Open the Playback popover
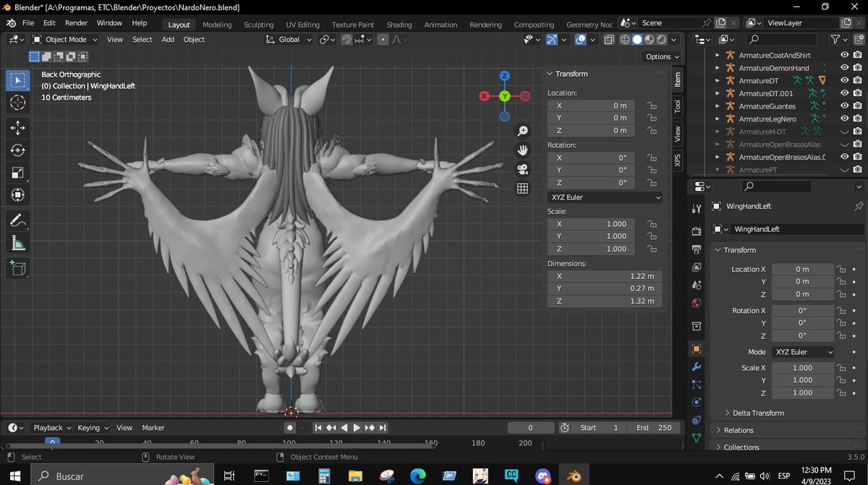This screenshot has width=868, height=485. tap(51, 428)
